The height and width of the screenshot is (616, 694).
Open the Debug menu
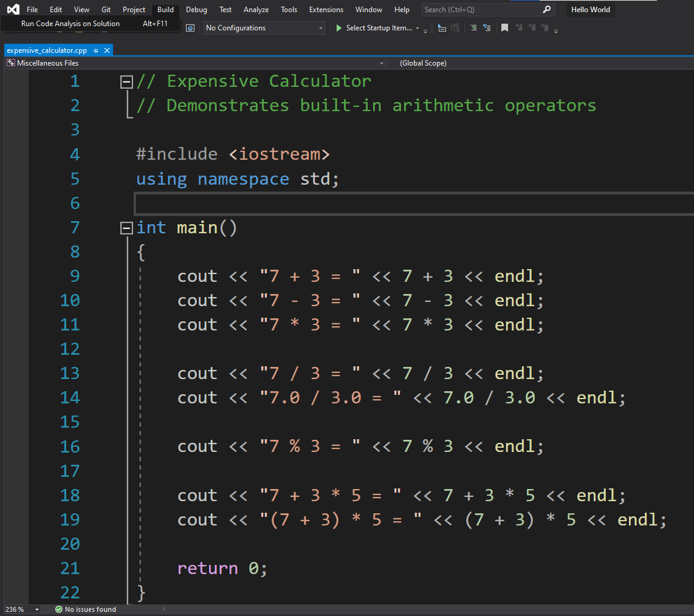point(196,9)
